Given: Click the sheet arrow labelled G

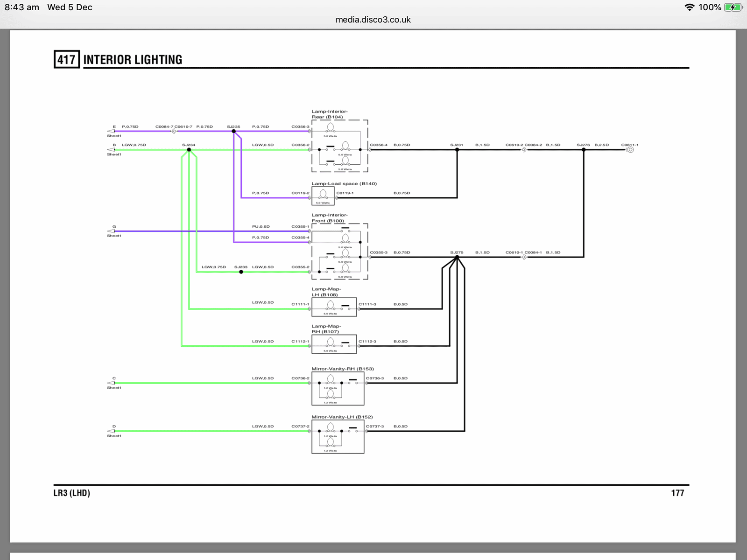Looking at the screenshot, I should (x=111, y=231).
